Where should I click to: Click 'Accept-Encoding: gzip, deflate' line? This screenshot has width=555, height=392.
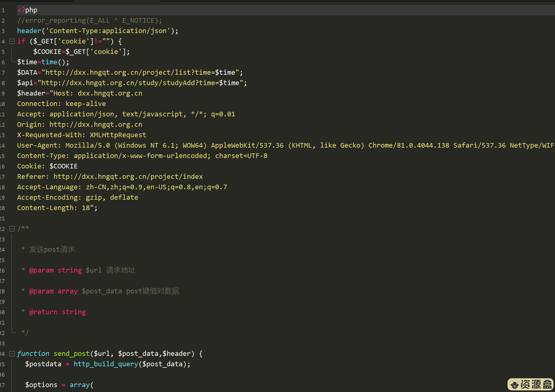point(78,198)
